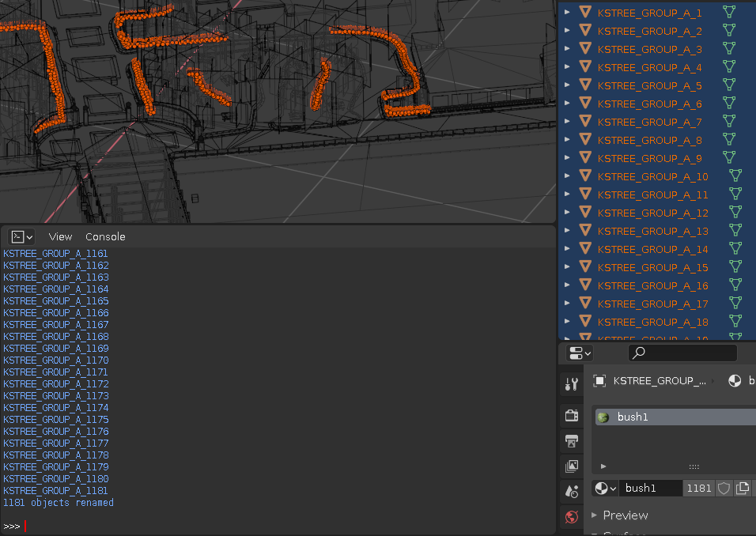Click the mesh object icon of KSTREE_GROUP_A_5
756x536 pixels.
(585, 85)
